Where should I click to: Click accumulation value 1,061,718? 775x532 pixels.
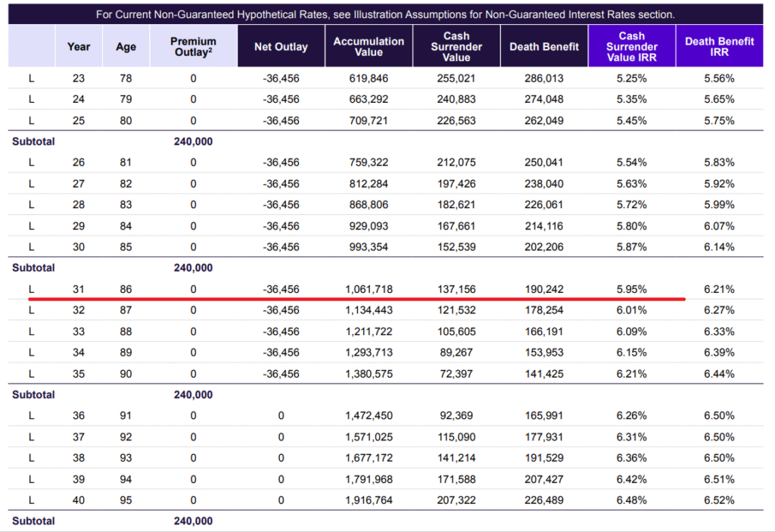point(369,289)
